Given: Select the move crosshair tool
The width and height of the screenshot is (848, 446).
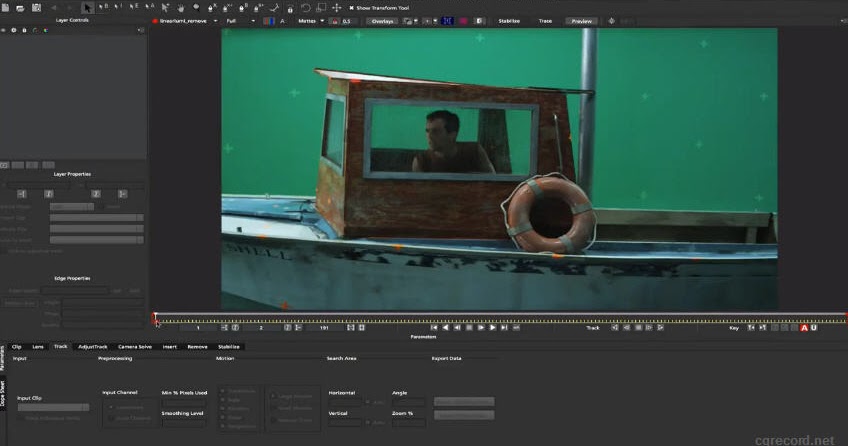Looking at the screenshot, I should pos(336,8).
